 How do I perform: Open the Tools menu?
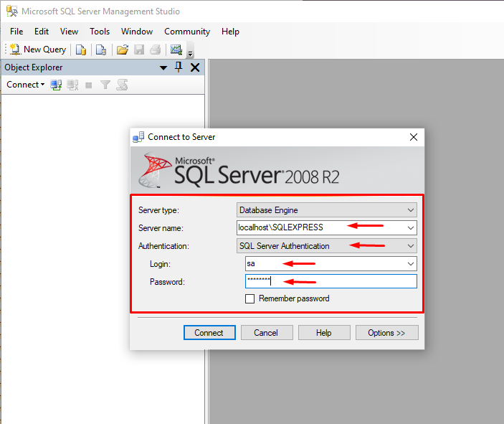[x=100, y=32]
